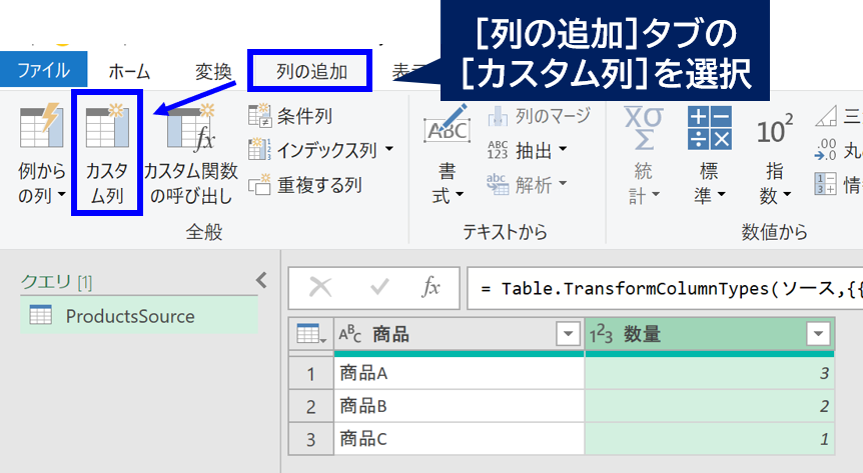Click the インデックス列 icon
Image resolution: width=863 pixels, height=473 pixels.
(x=259, y=149)
